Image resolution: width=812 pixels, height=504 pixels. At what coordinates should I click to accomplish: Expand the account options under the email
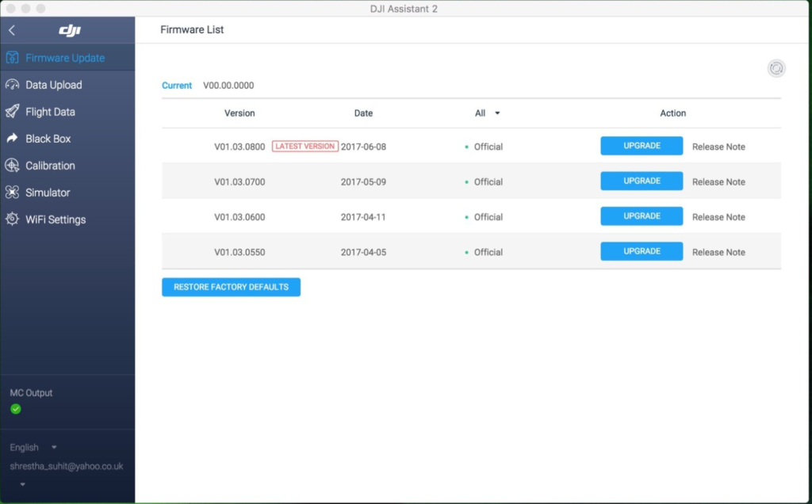pos(21,483)
